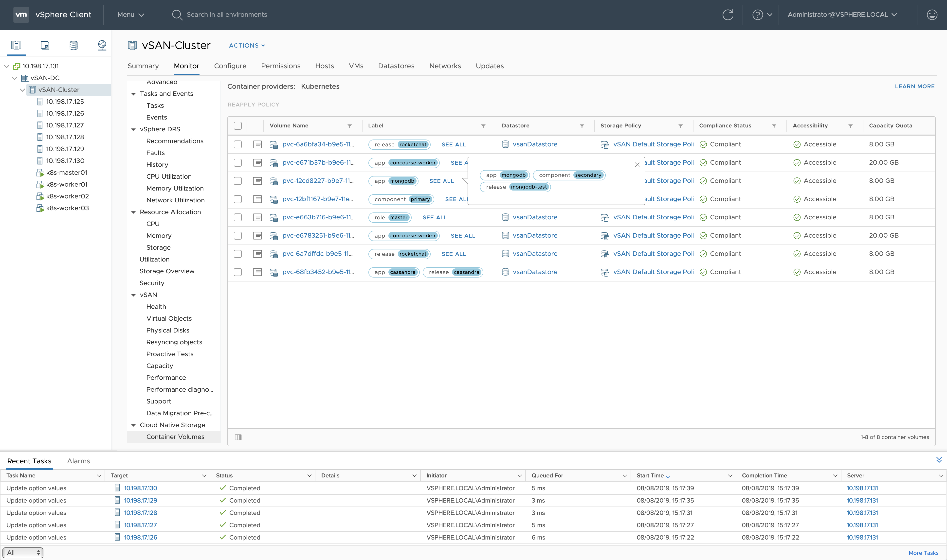The height and width of the screenshot is (560, 947).
Task: Collapse Tasks and Events section
Action: click(x=133, y=94)
